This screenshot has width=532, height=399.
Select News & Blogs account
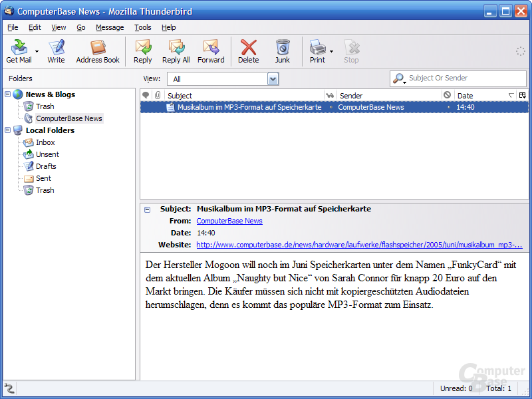point(51,94)
